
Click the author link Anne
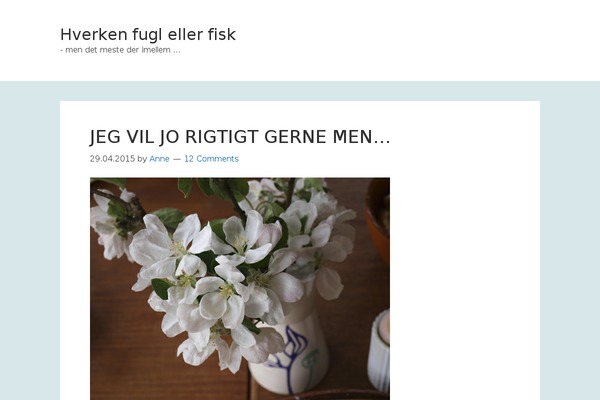point(159,158)
